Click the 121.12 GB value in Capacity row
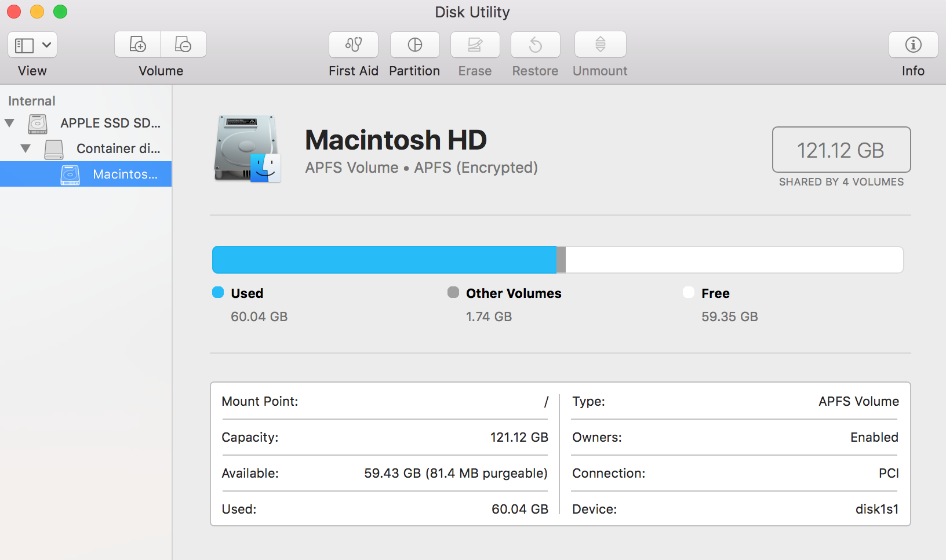This screenshot has height=560, width=946. pos(519,437)
